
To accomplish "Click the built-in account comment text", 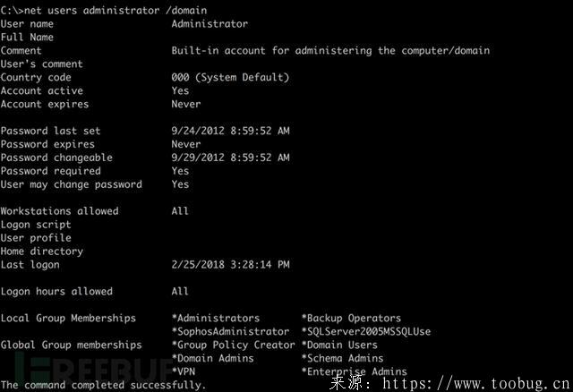I will pos(330,51).
